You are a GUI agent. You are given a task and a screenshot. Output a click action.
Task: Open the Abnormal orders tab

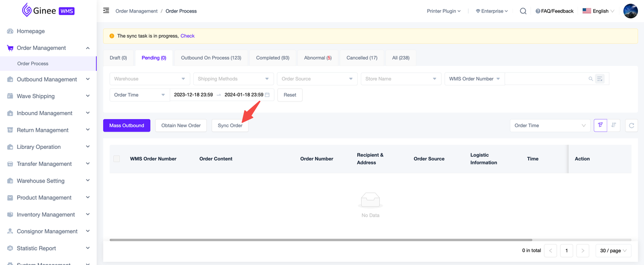click(x=317, y=58)
